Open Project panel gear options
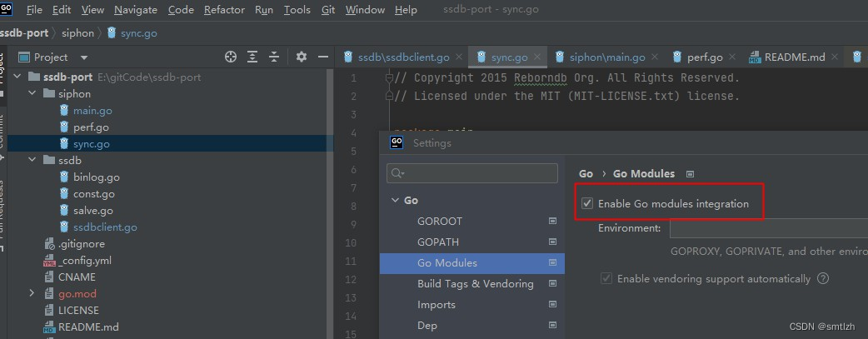The image size is (868, 339). click(302, 57)
